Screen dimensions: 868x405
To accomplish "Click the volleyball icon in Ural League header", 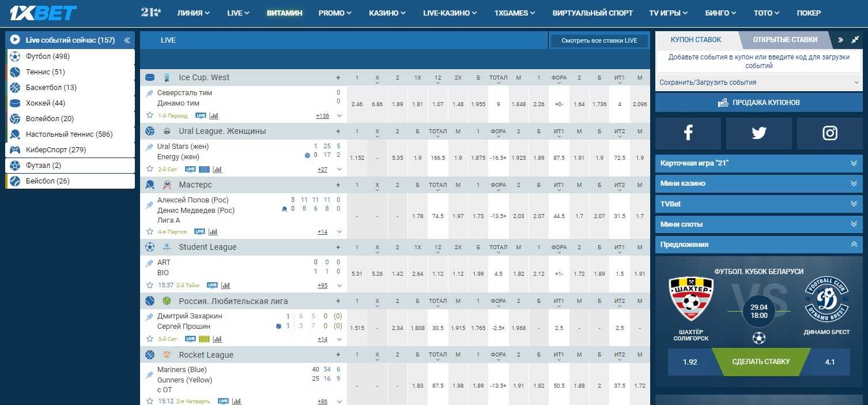I will [x=150, y=131].
